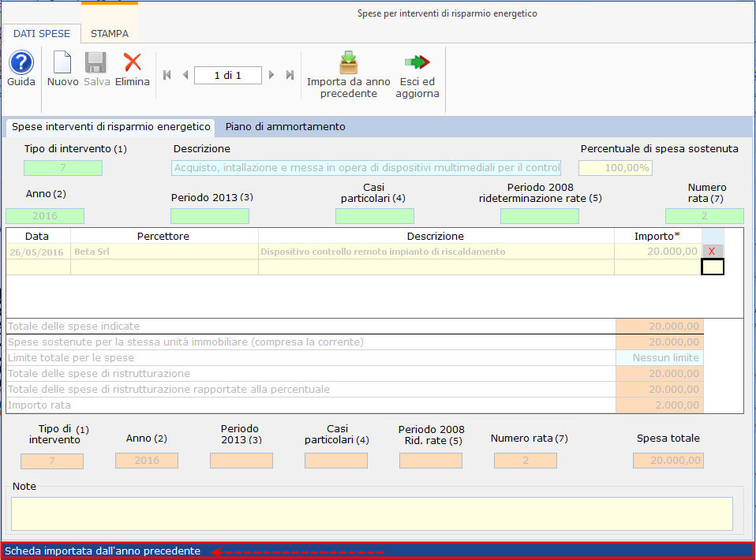Viewport: 756px width, 560px height.
Task: Click the Importo rata value 2.000,00
Action: tap(660, 405)
